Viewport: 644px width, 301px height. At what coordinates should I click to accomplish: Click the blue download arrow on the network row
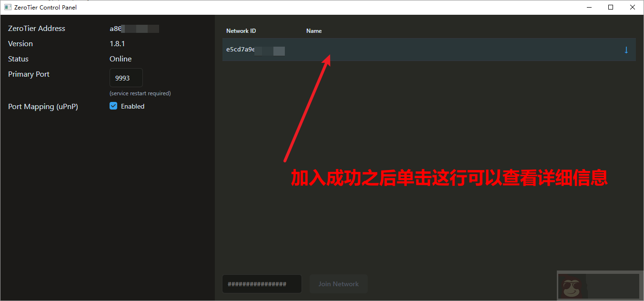pos(626,50)
